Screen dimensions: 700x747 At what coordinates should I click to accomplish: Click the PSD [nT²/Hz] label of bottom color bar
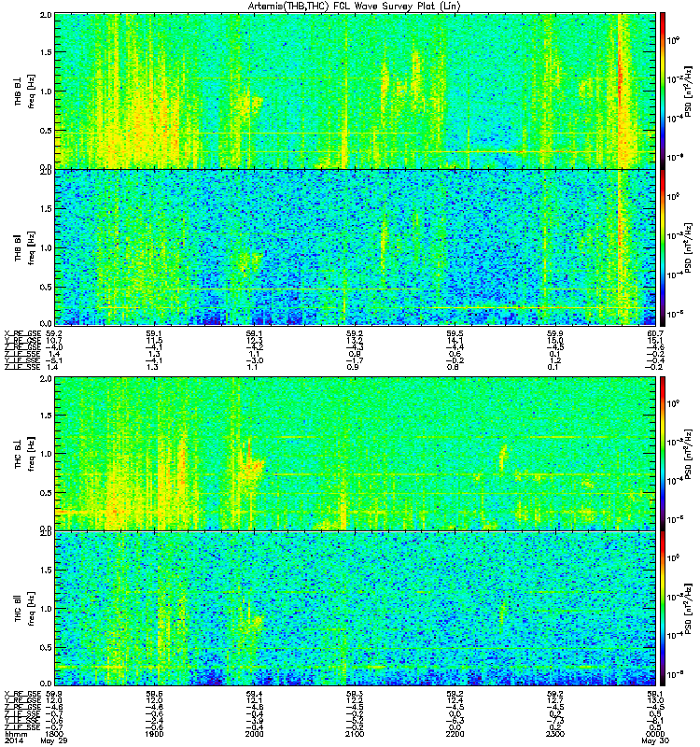[688, 609]
